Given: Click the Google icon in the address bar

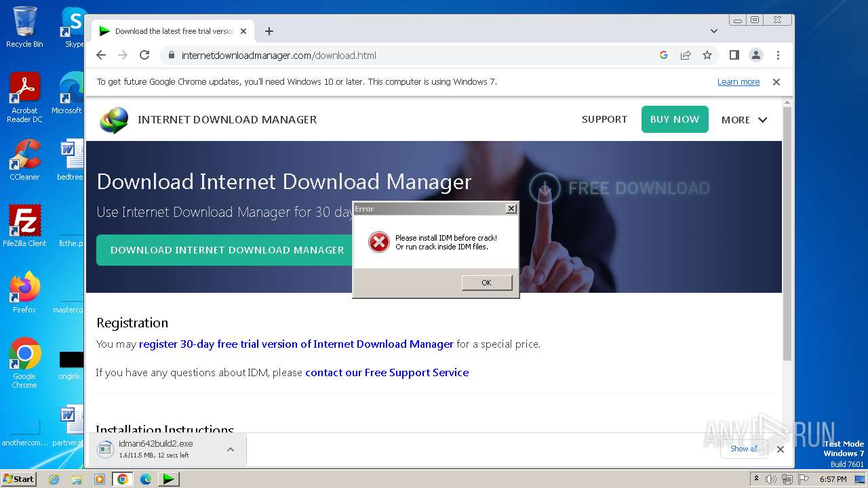Looking at the screenshot, I should [x=664, y=55].
